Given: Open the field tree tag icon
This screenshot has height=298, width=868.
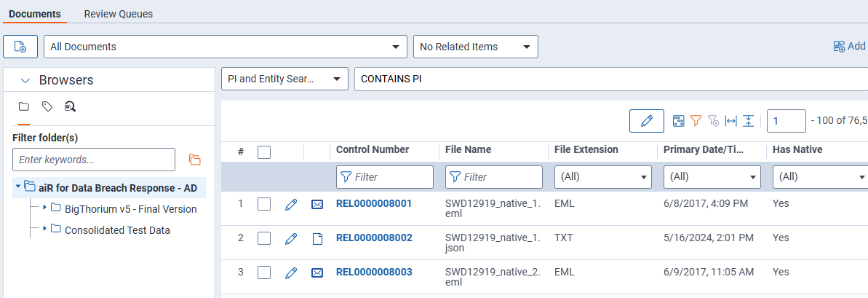Looking at the screenshot, I should coord(47,106).
